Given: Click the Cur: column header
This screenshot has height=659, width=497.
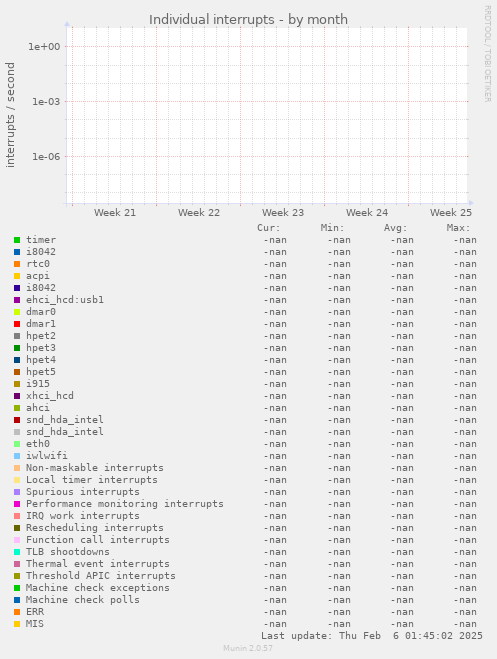Looking at the screenshot, I should [x=268, y=228].
